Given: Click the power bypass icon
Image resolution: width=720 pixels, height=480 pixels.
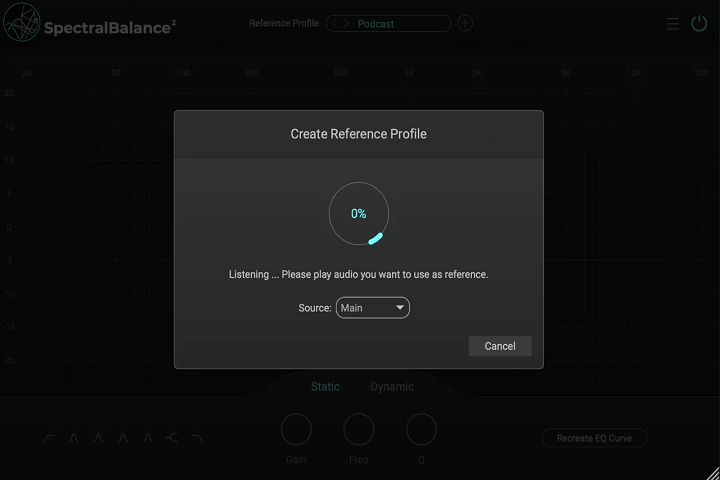Looking at the screenshot, I should point(699,23).
